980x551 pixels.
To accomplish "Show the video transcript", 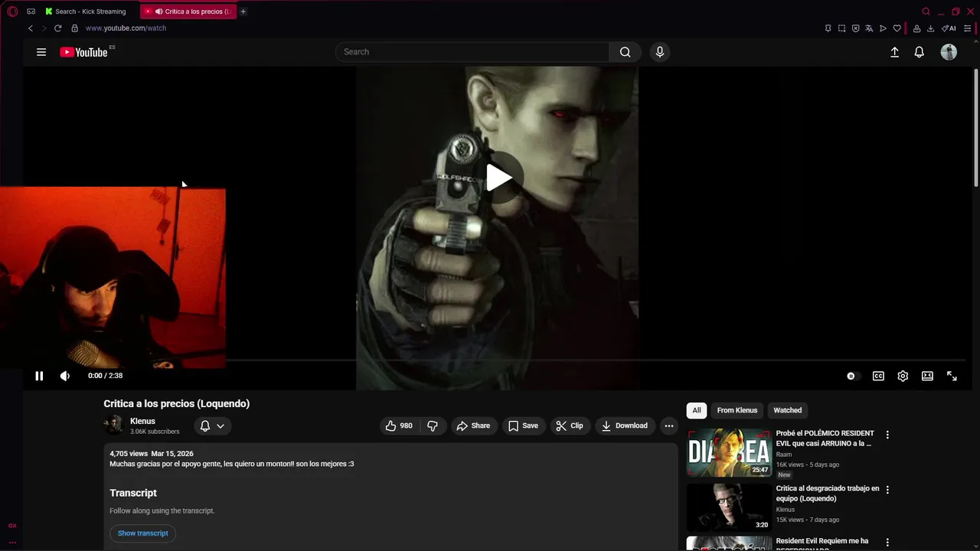I will (x=142, y=533).
